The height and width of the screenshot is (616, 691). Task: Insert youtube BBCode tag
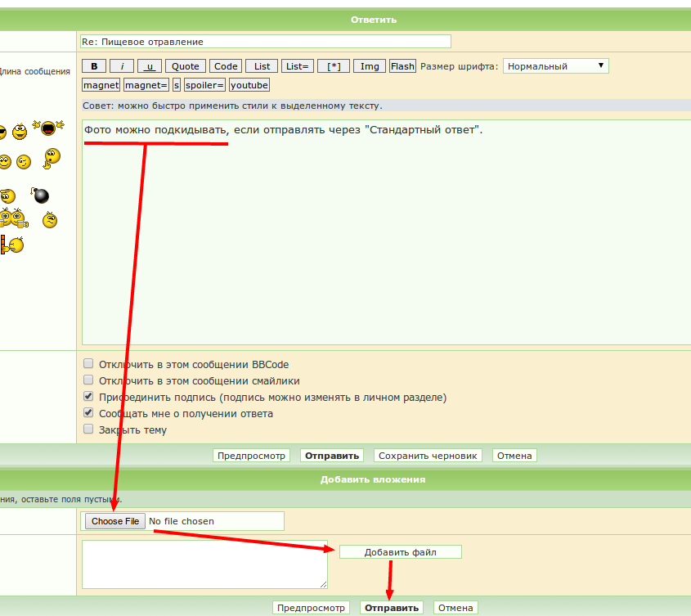249,85
